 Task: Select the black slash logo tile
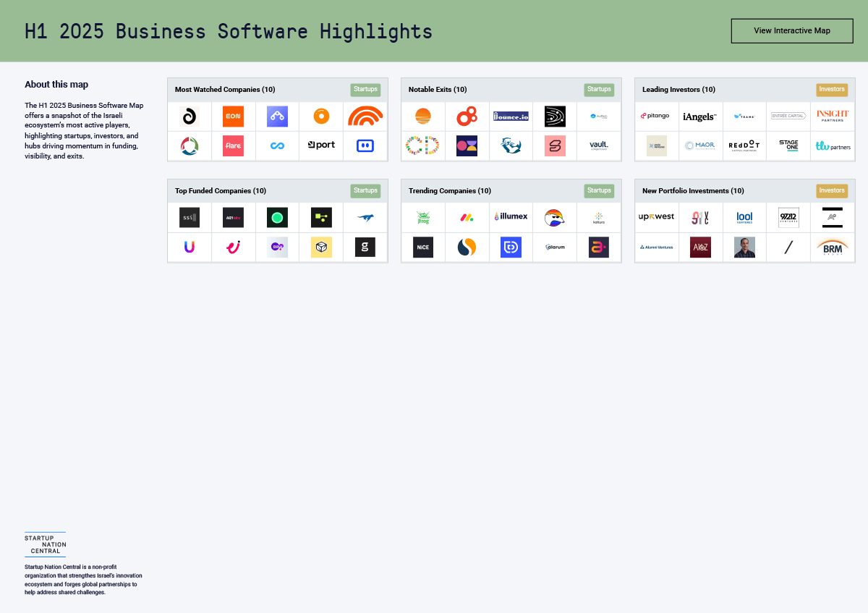click(788, 247)
